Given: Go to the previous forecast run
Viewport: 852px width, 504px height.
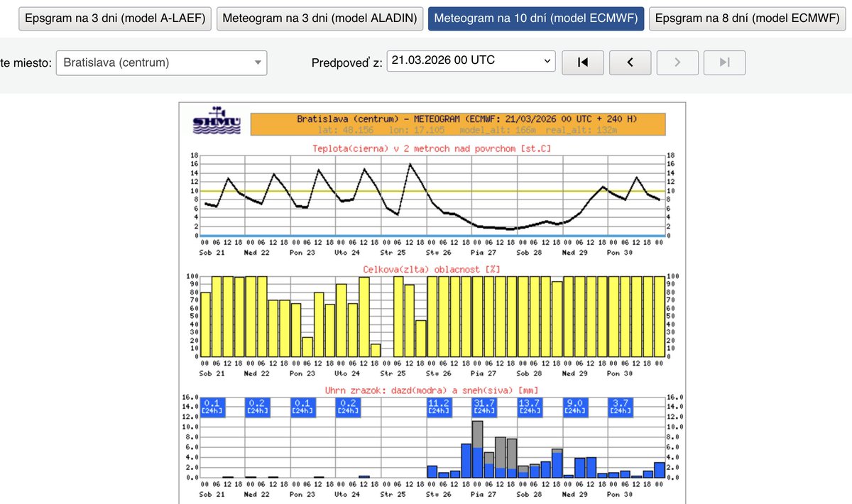Looking at the screenshot, I should [x=630, y=62].
